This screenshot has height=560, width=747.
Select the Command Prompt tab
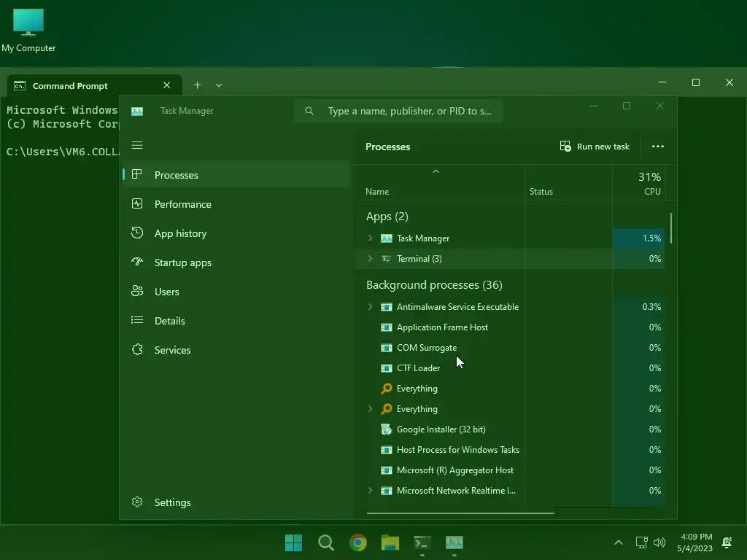coord(94,86)
